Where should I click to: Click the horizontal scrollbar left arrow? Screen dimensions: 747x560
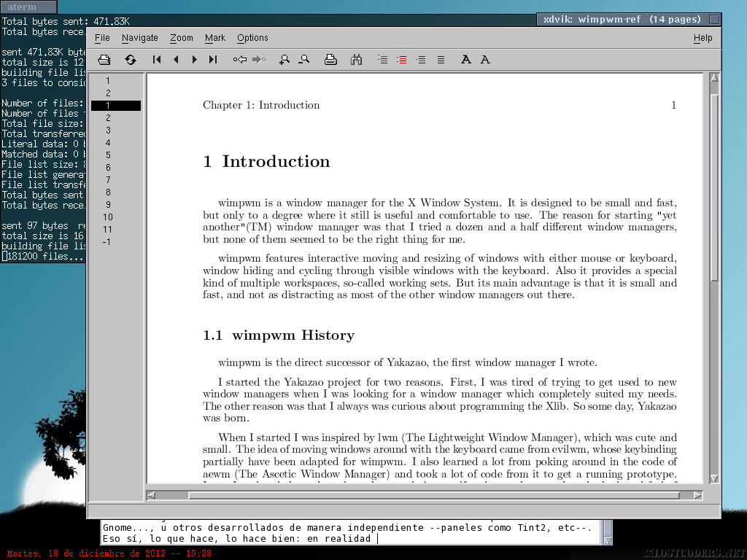pyautogui.click(x=152, y=495)
